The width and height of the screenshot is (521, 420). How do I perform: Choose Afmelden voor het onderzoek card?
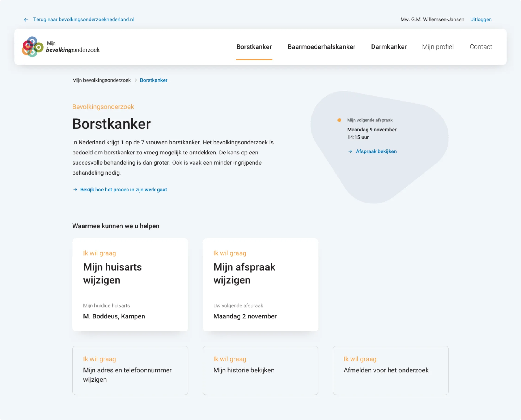390,370
